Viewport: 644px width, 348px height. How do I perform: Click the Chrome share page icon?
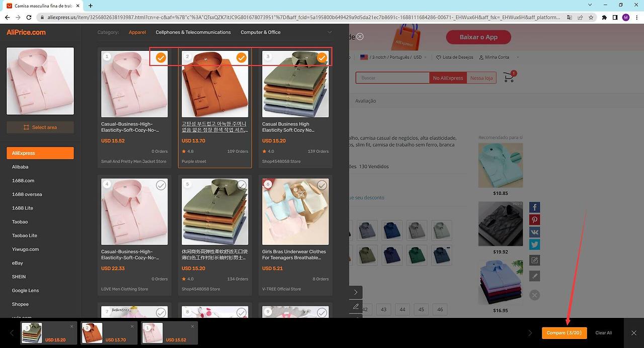pos(580,17)
